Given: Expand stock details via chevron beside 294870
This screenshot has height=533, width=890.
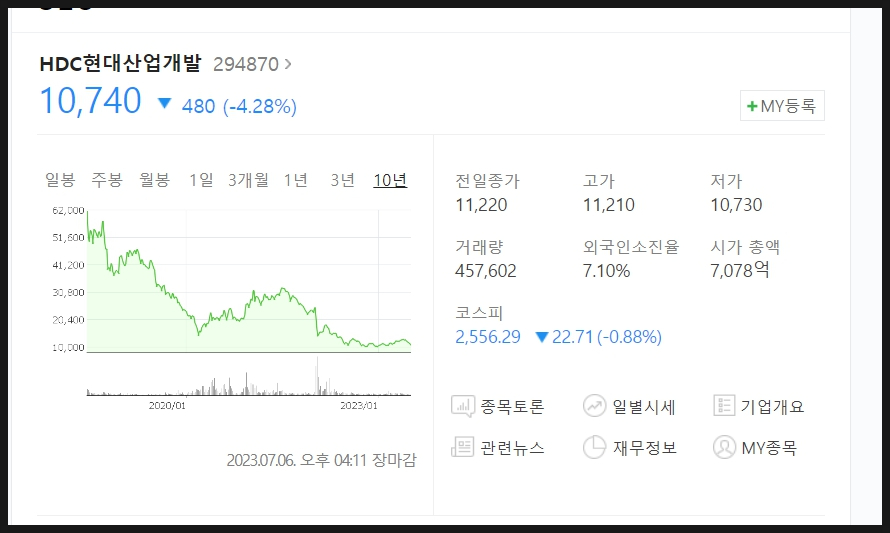Looking at the screenshot, I should [288, 64].
